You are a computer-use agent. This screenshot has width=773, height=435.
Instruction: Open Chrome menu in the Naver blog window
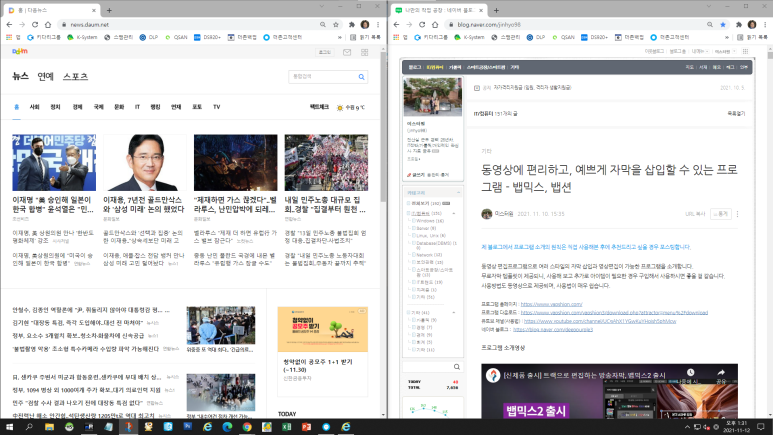(765, 24)
